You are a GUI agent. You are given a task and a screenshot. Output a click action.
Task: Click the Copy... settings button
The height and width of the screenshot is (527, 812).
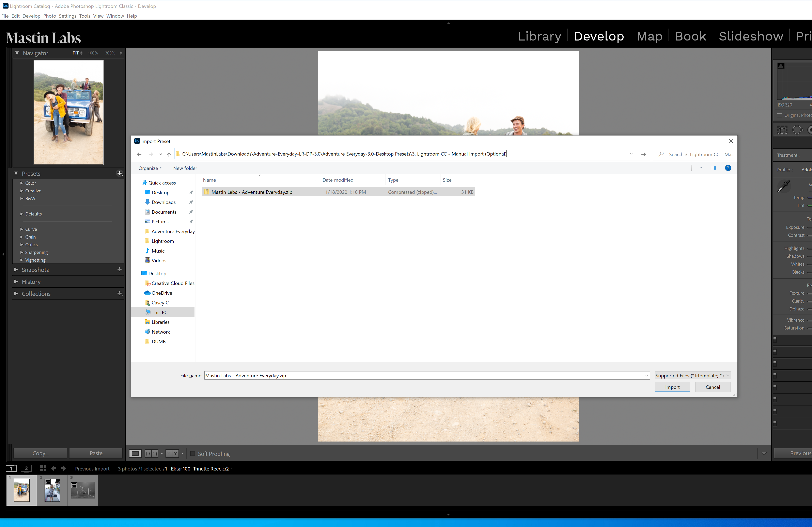40,453
